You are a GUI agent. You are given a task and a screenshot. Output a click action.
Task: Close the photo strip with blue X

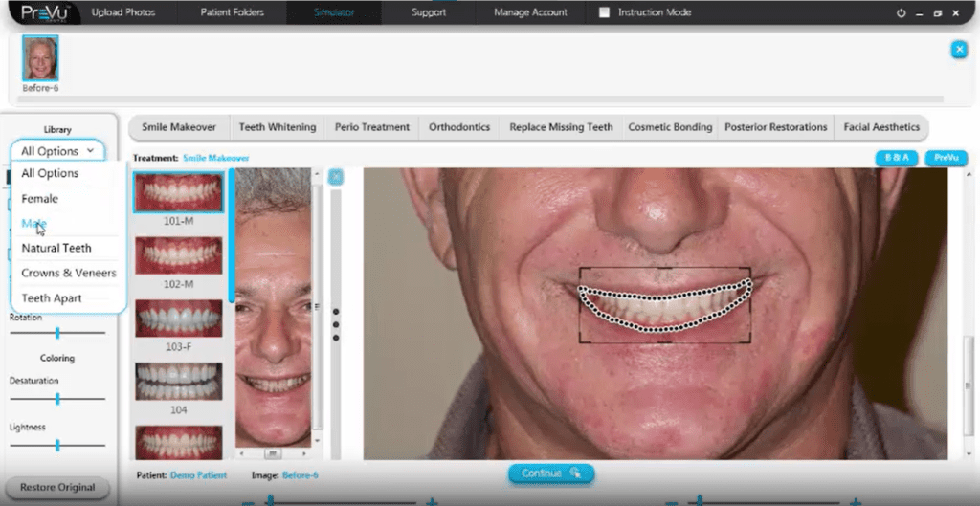tap(959, 50)
